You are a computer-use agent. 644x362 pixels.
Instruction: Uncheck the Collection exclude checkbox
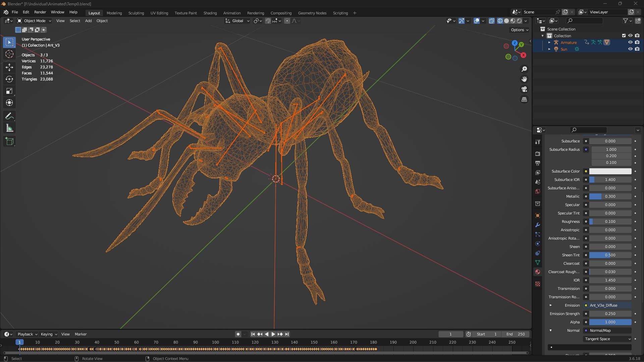[624, 36]
